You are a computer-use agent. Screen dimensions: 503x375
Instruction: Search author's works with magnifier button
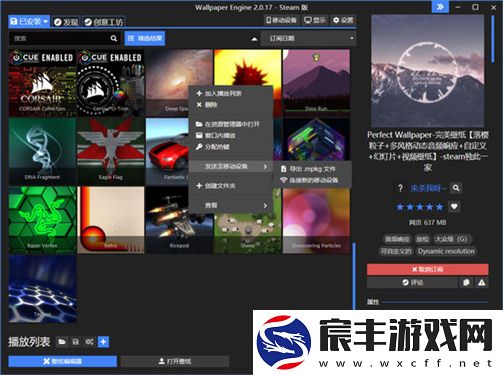[x=456, y=188]
